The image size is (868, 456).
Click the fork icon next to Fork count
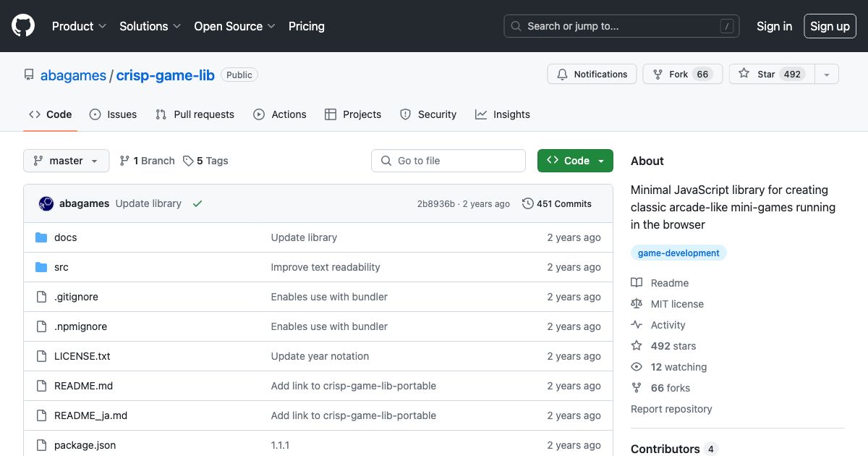tap(657, 74)
